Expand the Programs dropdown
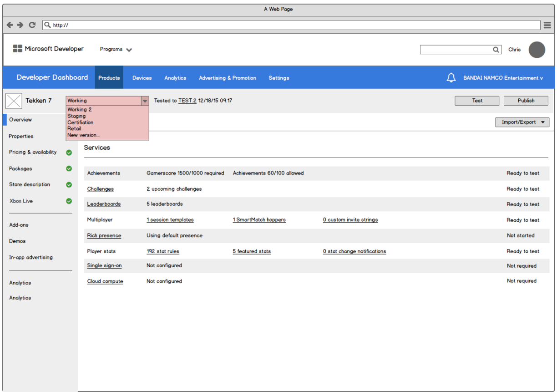557x392 pixels. click(x=116, y=49)
